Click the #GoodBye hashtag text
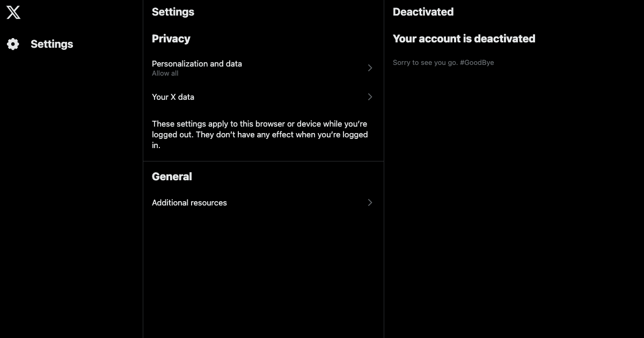The height and width of the screenshot is (338, 644). 477,63
